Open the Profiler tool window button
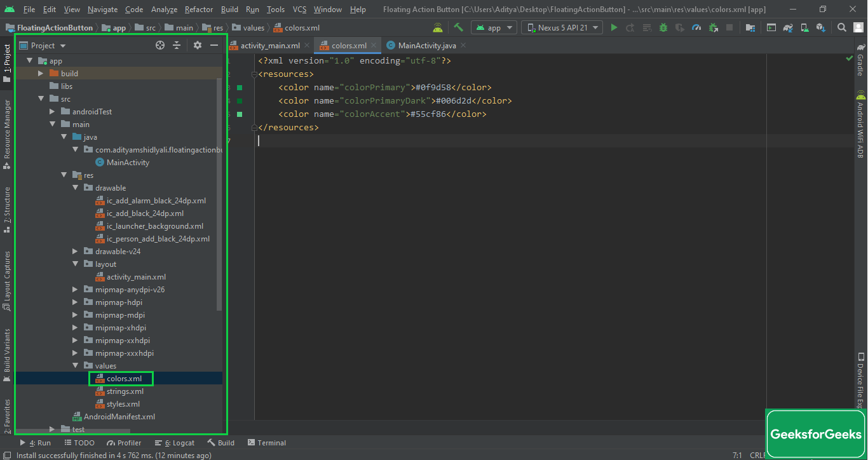 point(124,443)
